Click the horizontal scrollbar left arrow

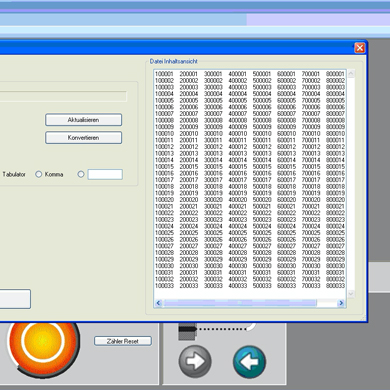pyautogui.click(x=159, y=303)
